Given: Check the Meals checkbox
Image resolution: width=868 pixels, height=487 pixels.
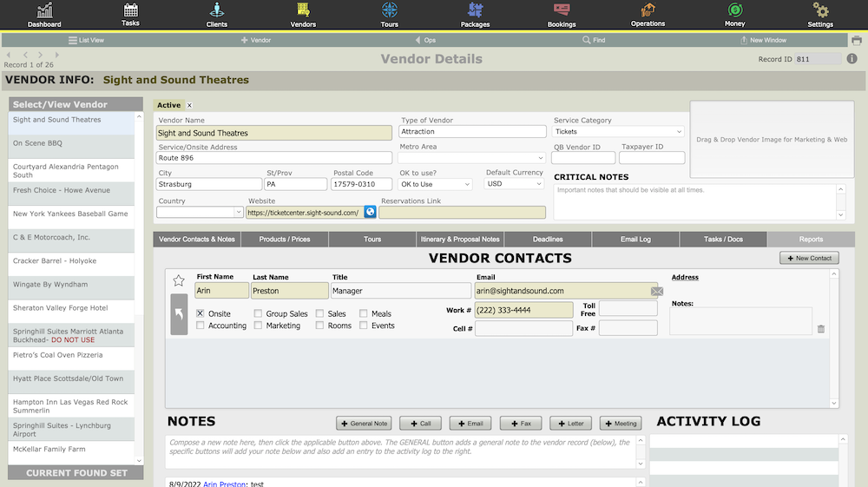Looking at the screenshot, I should (363, 313).
